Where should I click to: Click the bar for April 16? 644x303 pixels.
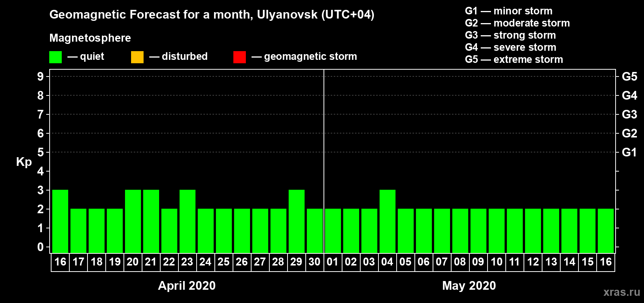point(60,221)
